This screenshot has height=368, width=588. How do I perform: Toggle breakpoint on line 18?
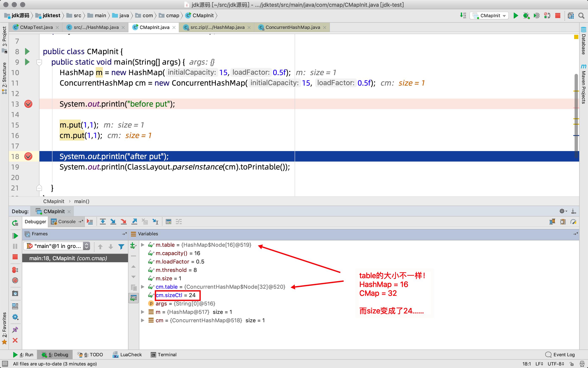pos(28,156)
